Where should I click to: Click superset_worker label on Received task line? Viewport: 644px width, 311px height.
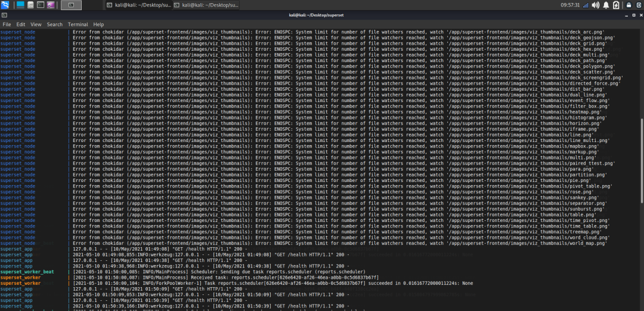20,278
